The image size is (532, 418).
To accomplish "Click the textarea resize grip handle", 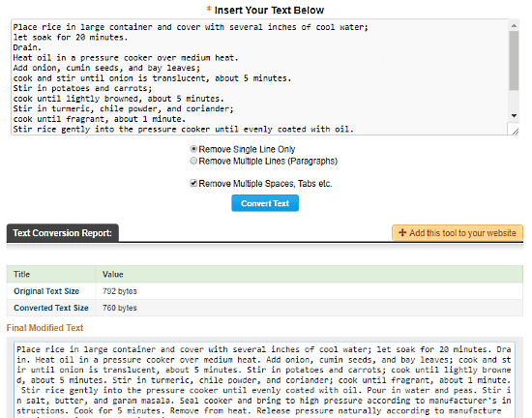I will [x=515, y=132].
